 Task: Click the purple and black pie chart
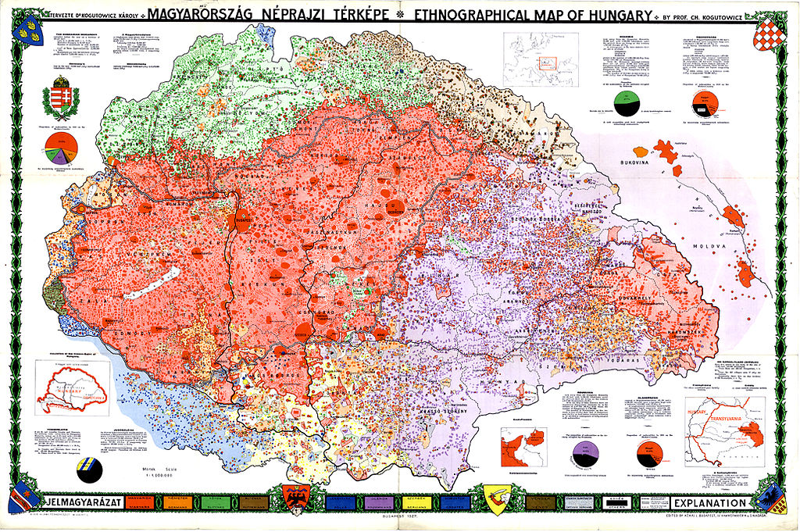pyautogui.click(x=585, y=454)
